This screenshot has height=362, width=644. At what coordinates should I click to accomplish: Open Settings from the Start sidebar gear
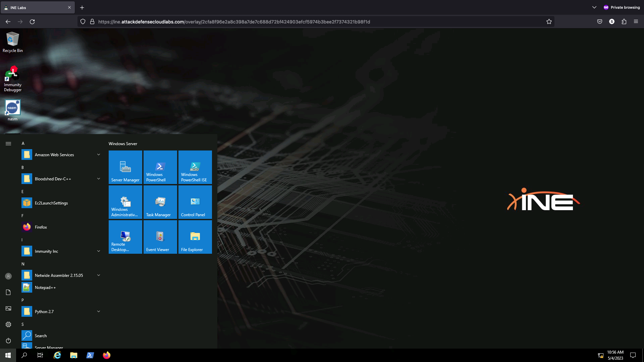click(8, 324)
